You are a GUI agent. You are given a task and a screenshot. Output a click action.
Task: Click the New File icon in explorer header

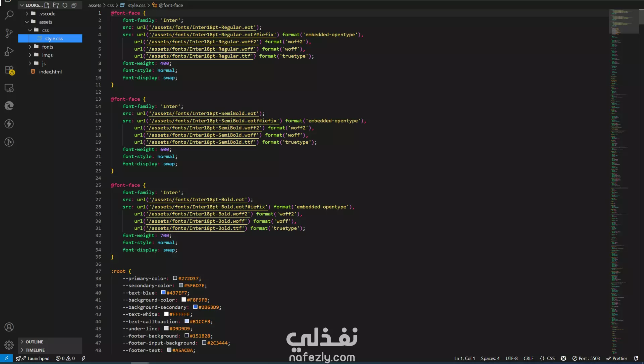pyautogui.click(x=47, y=5)
